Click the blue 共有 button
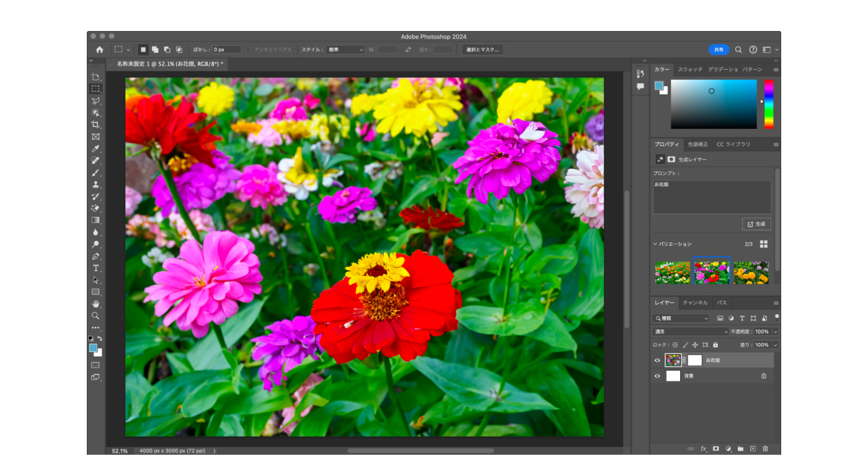Image resolution: width=868 pixels, height=455 pixels. coord(719,50)
